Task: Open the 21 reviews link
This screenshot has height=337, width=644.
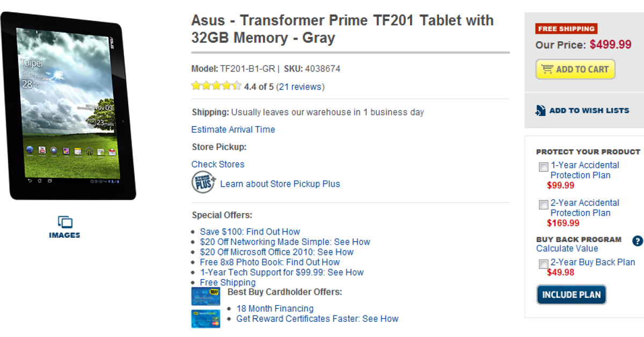Action: click(300, 86)
